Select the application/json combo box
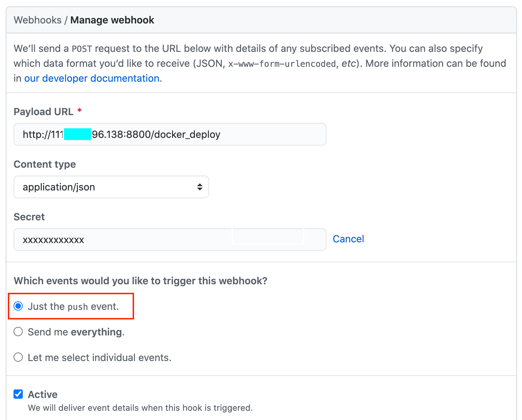522x420 pixels. tap(110, 187)
